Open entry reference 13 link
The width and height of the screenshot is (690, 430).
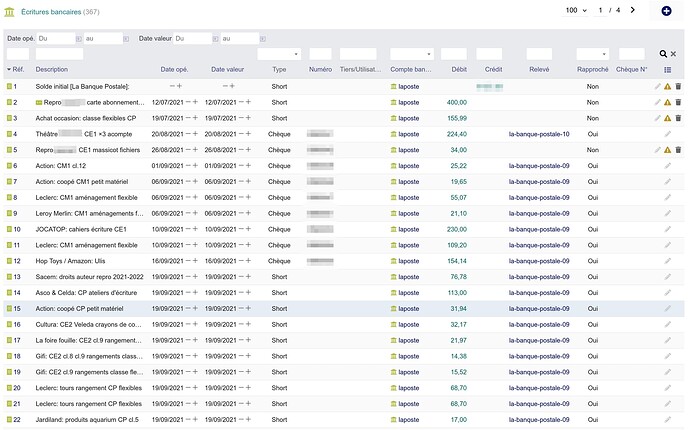[x=17, y=277]
